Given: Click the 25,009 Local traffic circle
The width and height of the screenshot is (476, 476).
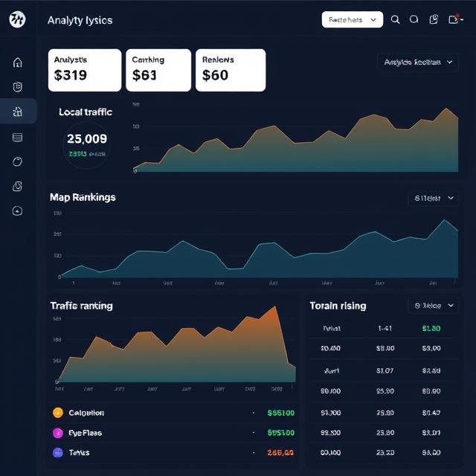Looking at the screenshot, I should (x=87, y=144).
